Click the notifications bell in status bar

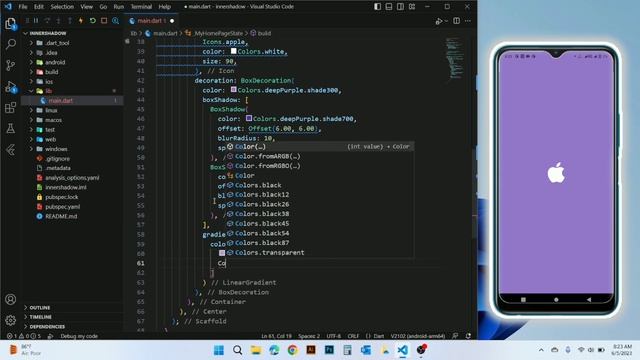(468, 336)
